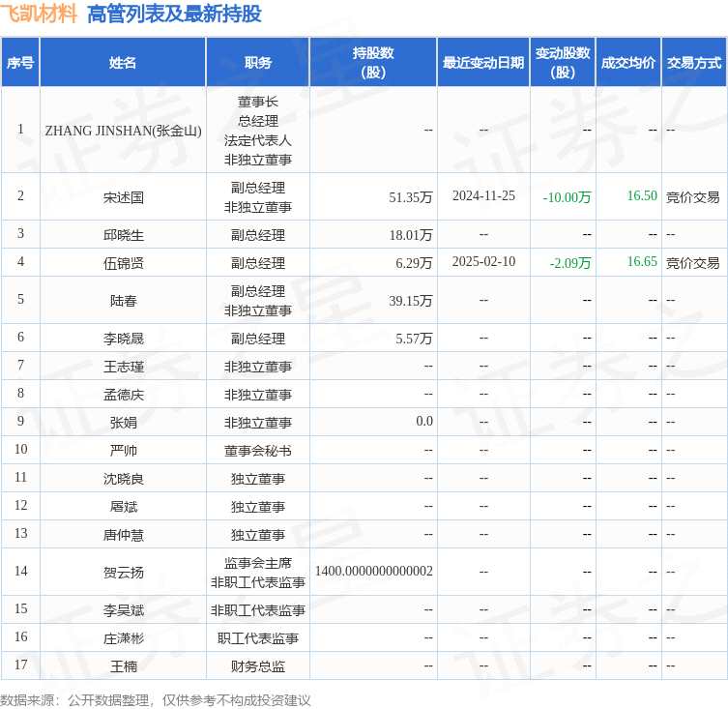Click the name 唐仲慧
The image size is (728, 709).
pos(124,535)
